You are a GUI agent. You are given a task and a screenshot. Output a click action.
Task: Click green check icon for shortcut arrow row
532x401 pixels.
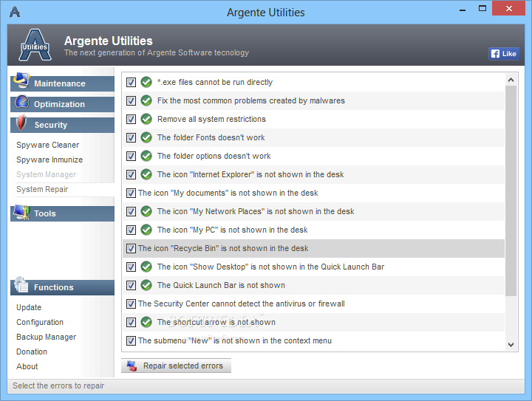tap(146, 322)
